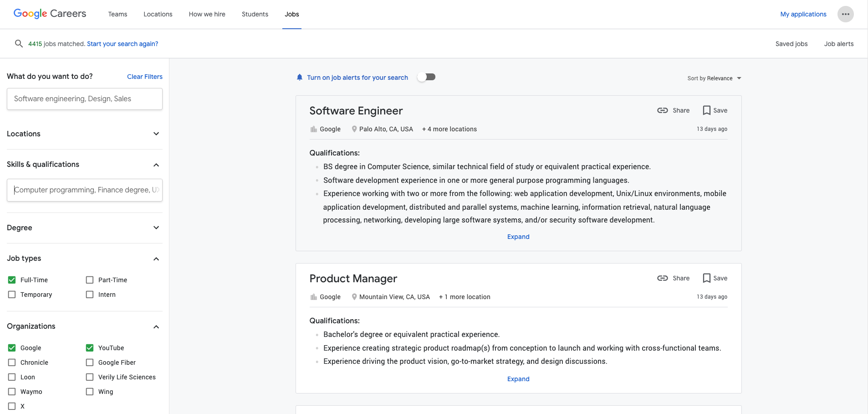Check the Loon organization checkbox
Viewport: 868px width, 414px height.
(12, 377)
